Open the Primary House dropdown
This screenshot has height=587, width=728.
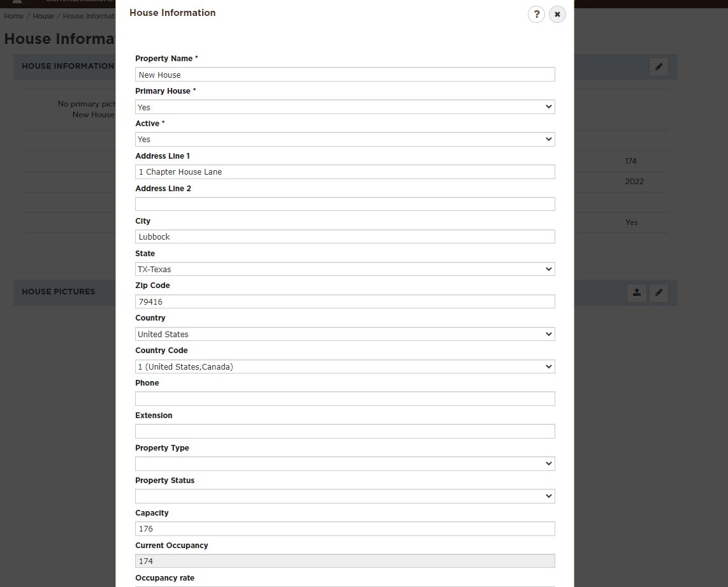pos(345,107)
